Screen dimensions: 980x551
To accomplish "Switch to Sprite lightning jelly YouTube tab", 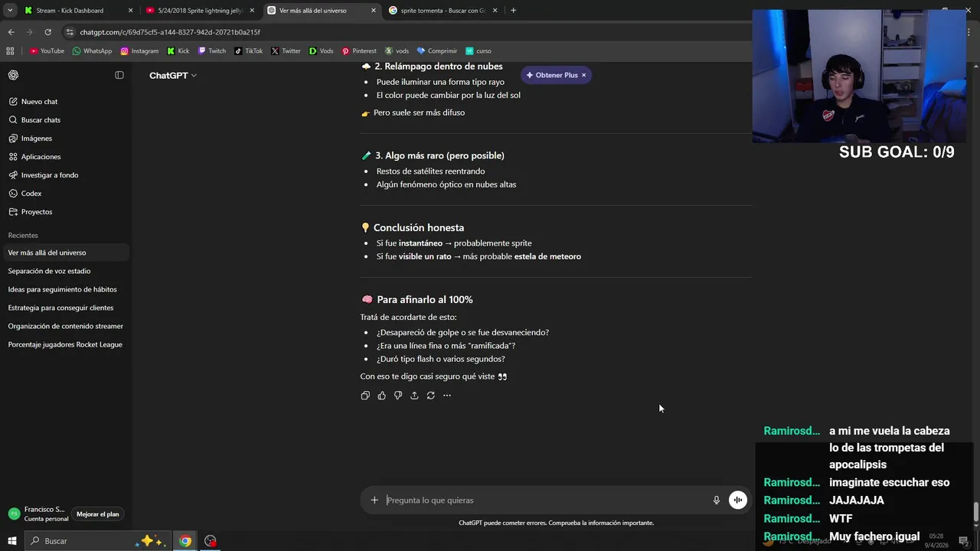I will [200, 11].
